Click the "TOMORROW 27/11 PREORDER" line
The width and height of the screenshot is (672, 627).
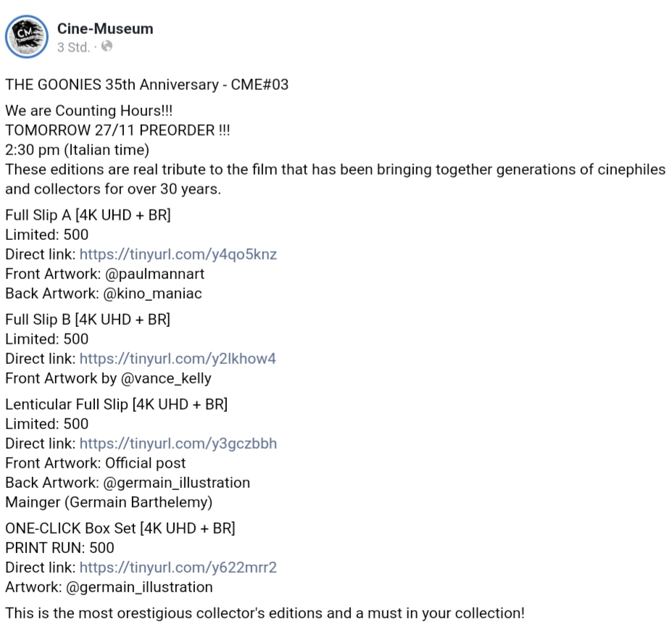117,130
